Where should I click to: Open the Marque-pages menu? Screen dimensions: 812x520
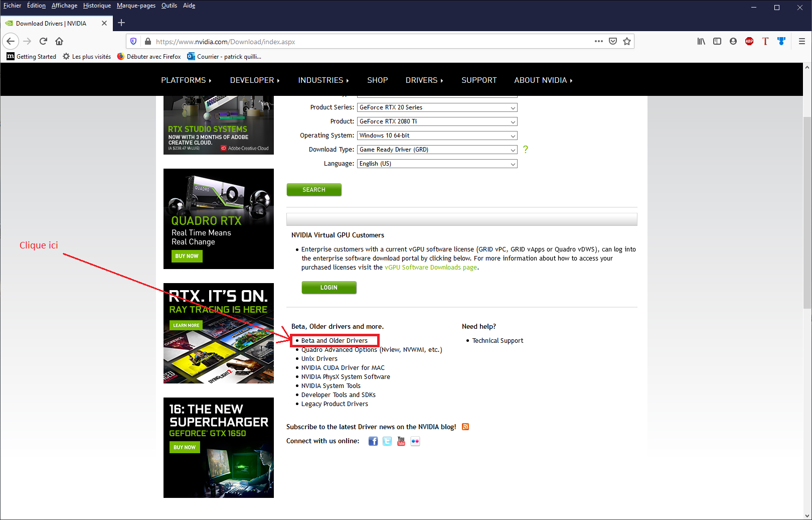(x=136, y=6)
